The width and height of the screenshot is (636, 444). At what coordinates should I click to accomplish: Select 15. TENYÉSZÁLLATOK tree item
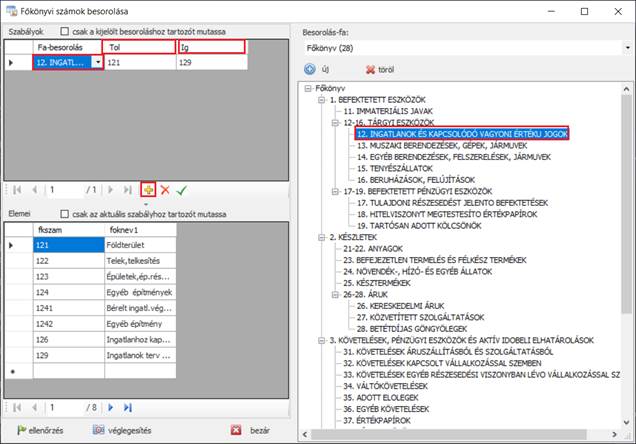395,168
